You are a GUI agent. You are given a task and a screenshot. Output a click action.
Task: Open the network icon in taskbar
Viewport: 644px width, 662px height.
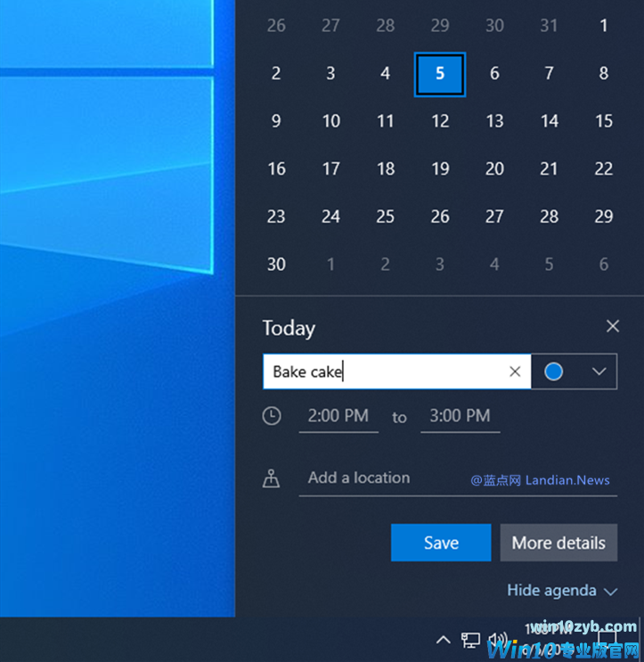(x=470, y=640)
